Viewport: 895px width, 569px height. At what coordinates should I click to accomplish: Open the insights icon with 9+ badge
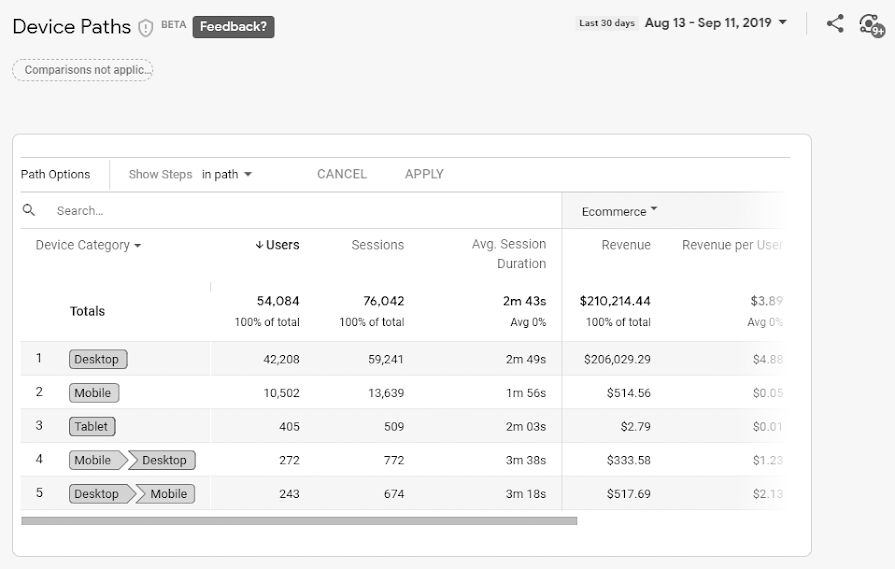[871, 24]
